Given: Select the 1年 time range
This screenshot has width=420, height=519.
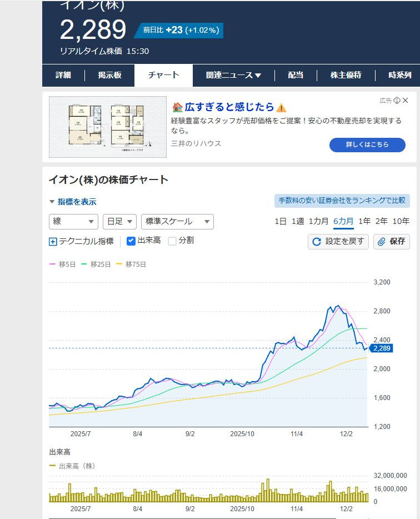Looking at the screenshot, I should [x=364, y=221].
